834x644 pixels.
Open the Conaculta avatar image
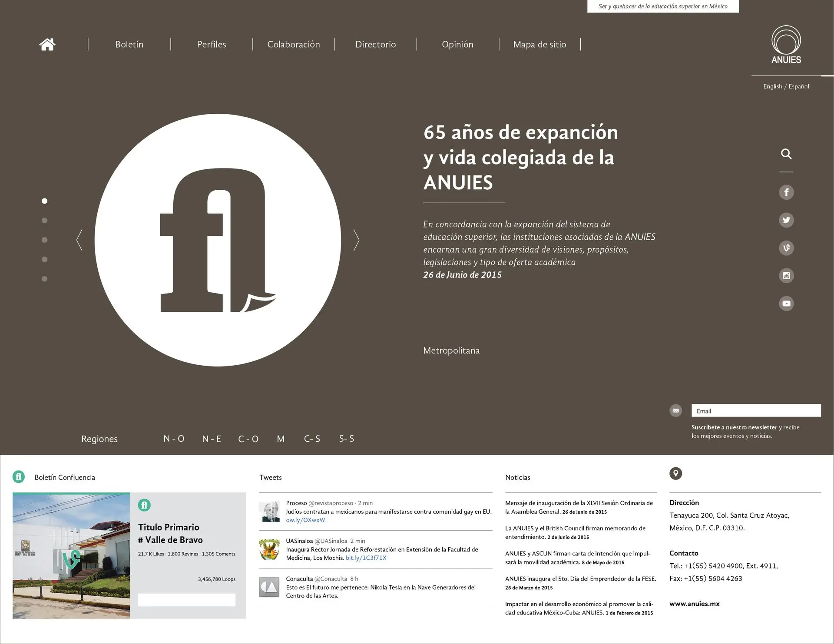pyautogui.click(x=269, y=587)
